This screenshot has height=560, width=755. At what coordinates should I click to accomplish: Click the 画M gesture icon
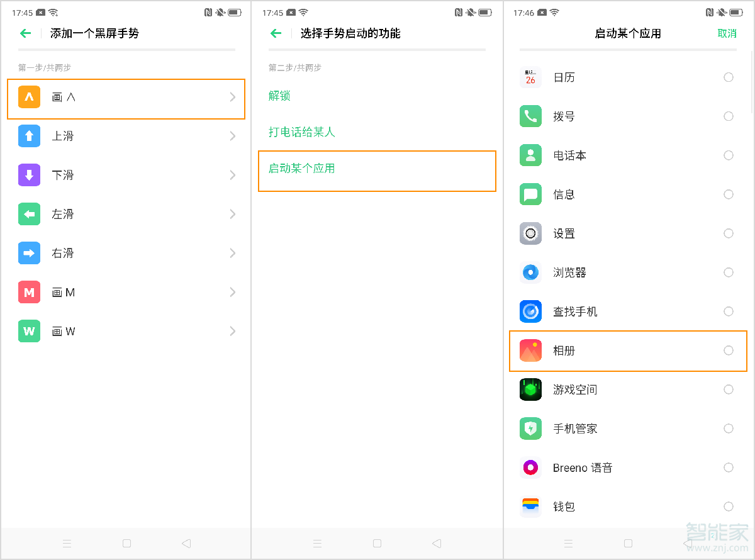pyautogui.click(x=28, y=292)
